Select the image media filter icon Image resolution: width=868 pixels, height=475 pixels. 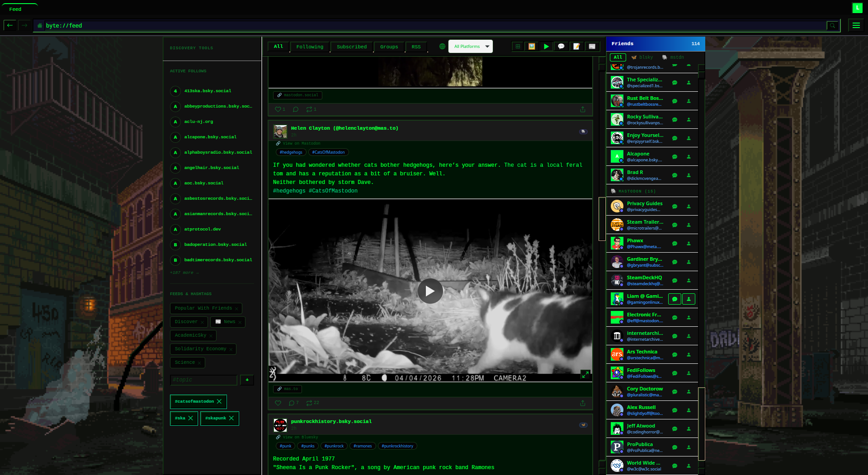click(532, 47)
